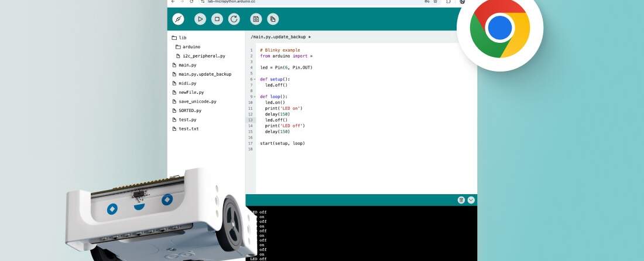Select save_unicode.py in the file list
Viewport: 644px width, 261px height.
point(197,101)
